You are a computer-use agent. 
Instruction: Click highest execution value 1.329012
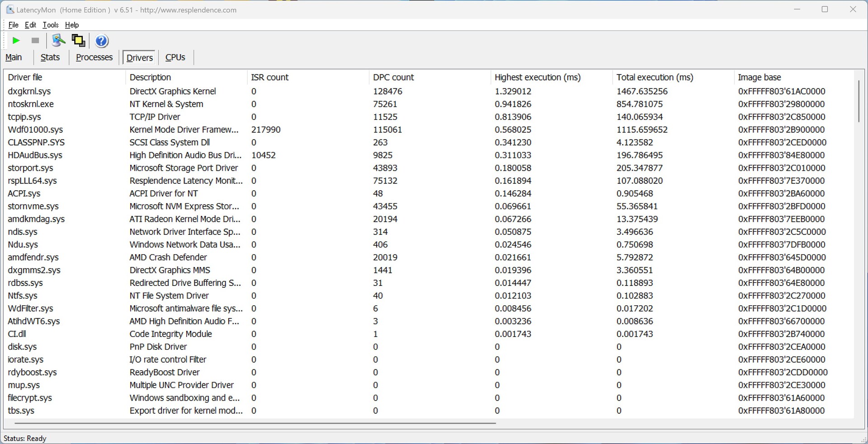513,91
